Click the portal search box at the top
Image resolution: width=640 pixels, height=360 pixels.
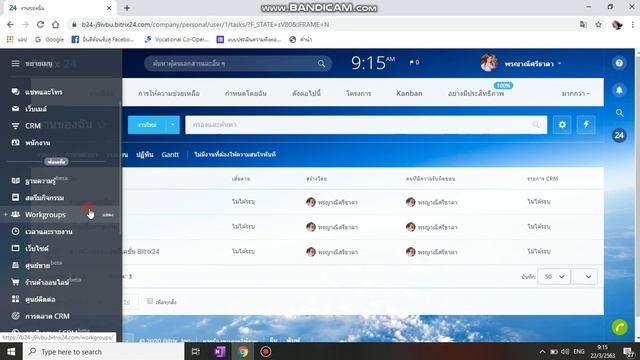[x=238, y=64]
